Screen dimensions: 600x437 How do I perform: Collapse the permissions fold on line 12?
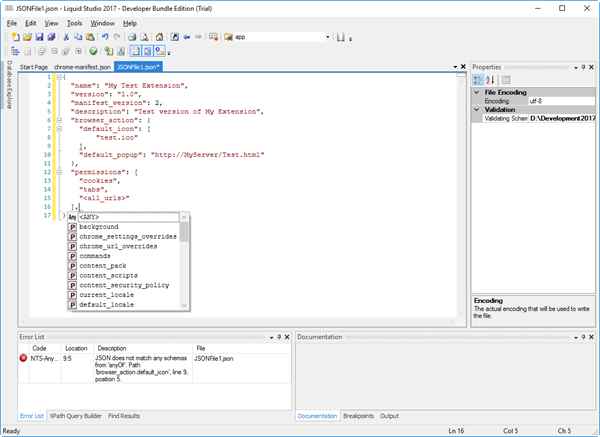coord(59,172)
